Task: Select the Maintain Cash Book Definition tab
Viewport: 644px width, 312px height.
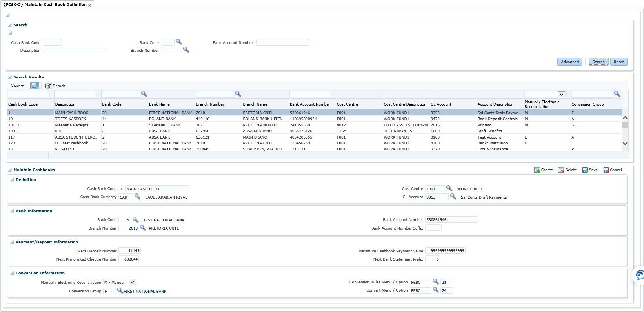Action: pyautogui.click(x=45, y=5)
